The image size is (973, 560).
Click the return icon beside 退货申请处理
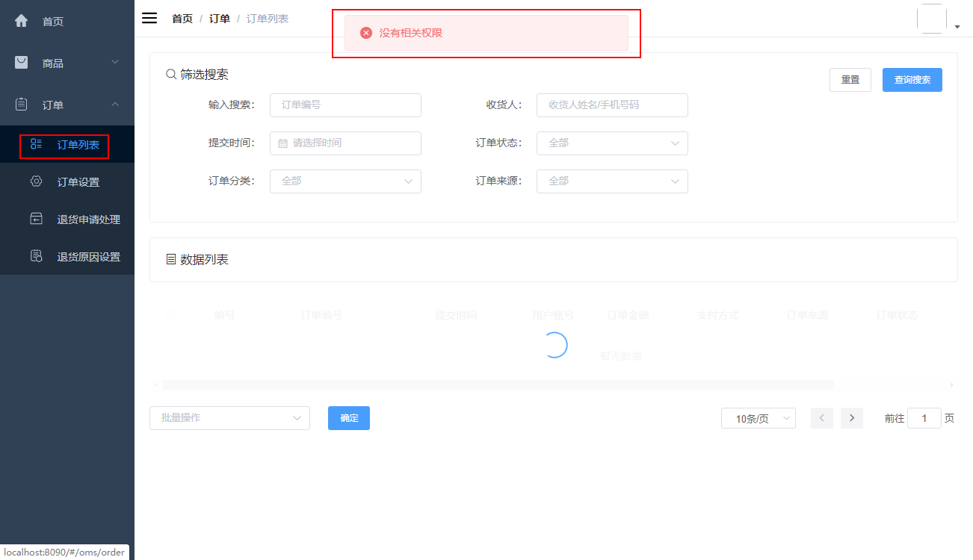pos(36,219)
